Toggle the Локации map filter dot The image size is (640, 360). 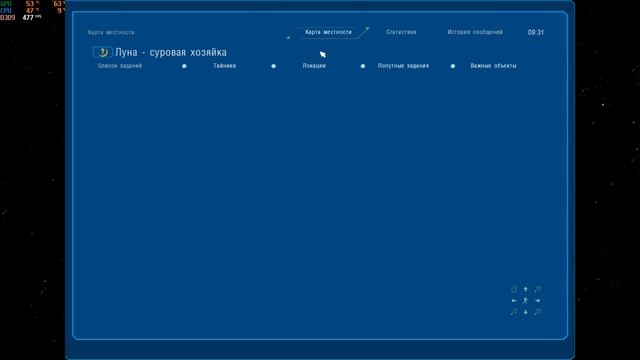[x=273, y=66]
